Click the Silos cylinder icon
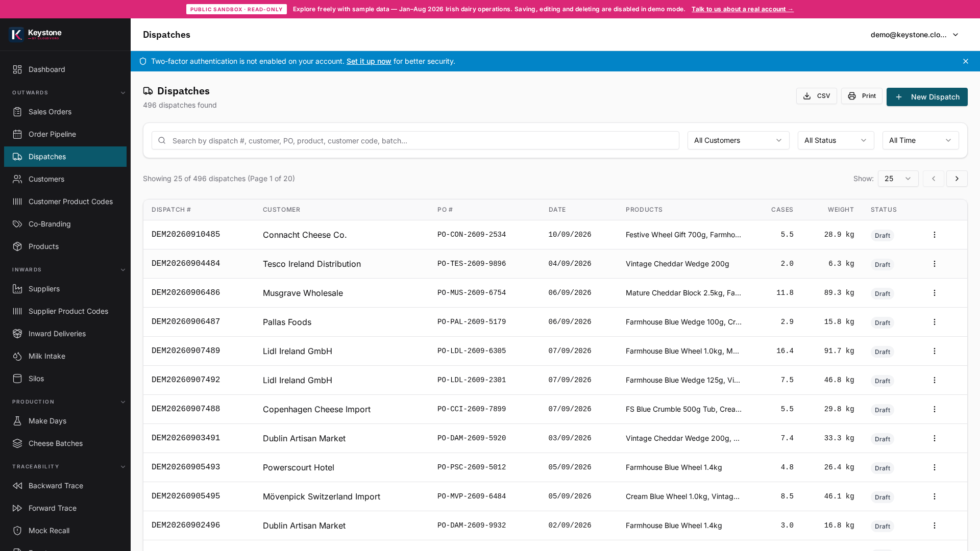 tap(17, 379)
